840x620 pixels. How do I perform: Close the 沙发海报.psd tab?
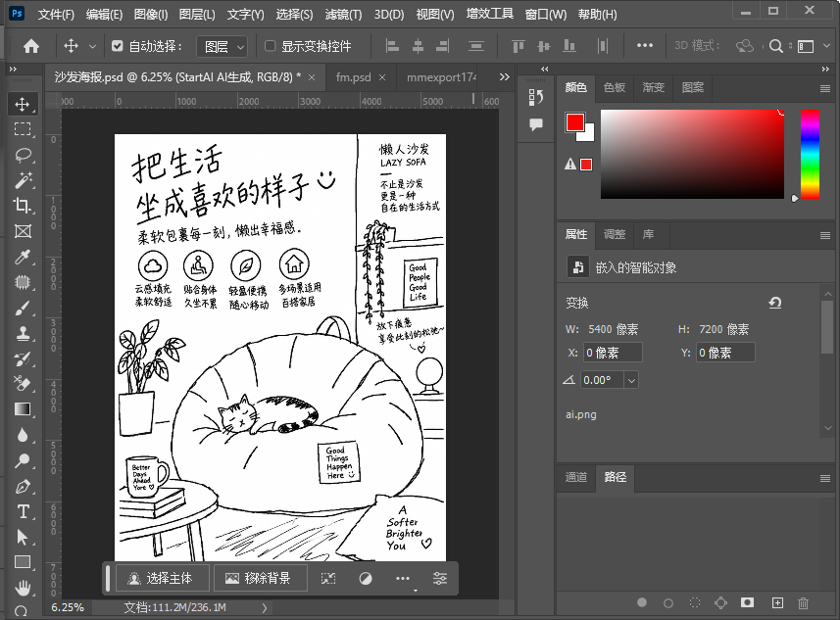coord(312,77)
